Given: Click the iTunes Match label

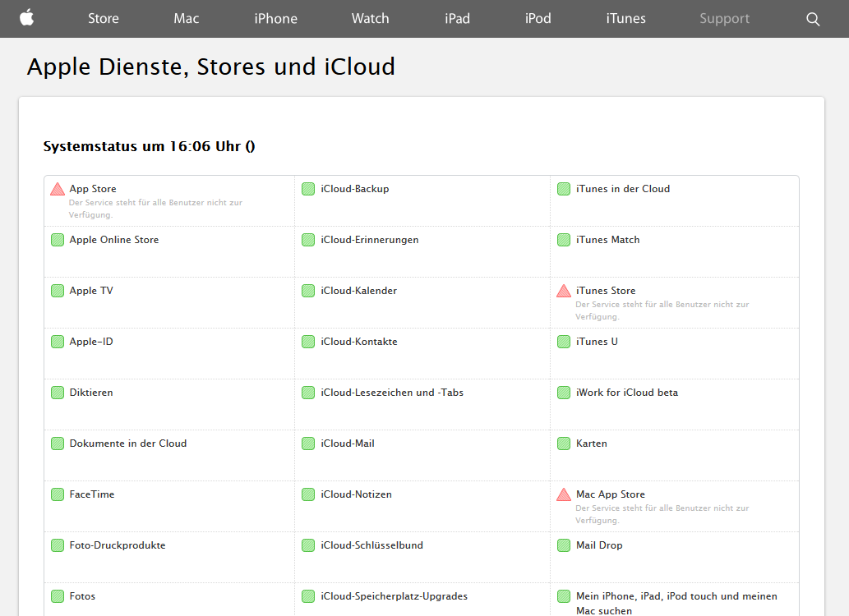Looking at the screenshot, I should pos(607,240).
